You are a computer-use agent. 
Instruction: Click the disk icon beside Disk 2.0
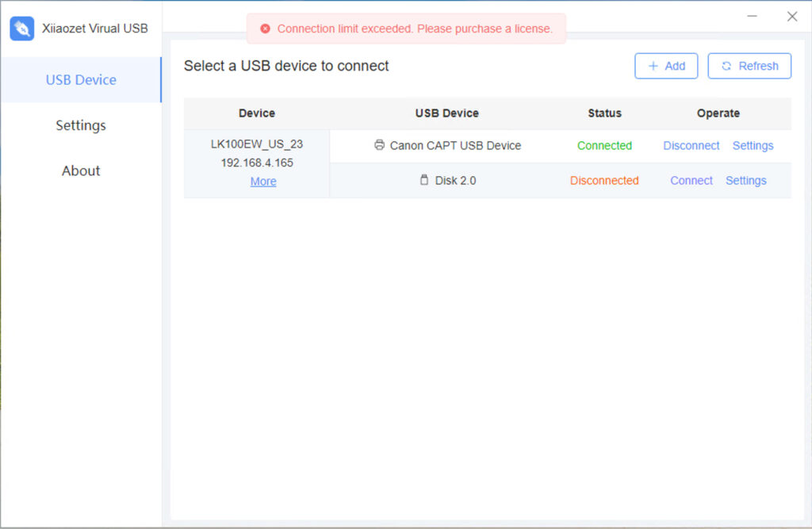(424, 180)
